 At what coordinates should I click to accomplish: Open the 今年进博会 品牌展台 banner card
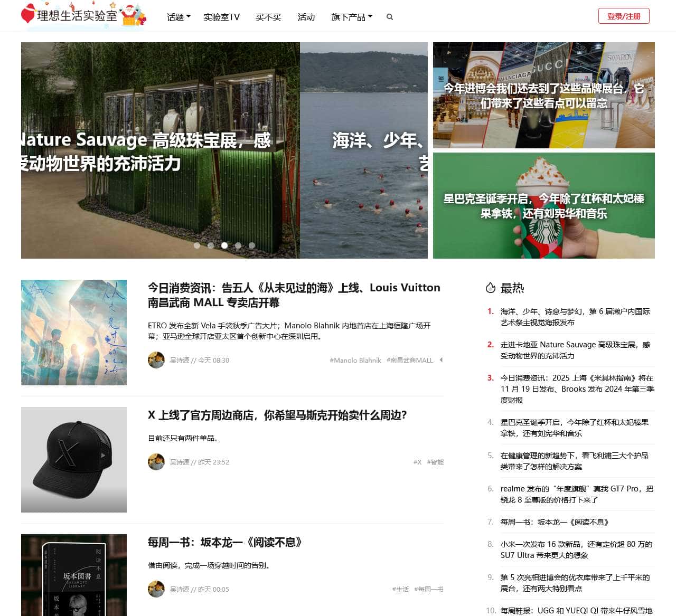[544, 95]
